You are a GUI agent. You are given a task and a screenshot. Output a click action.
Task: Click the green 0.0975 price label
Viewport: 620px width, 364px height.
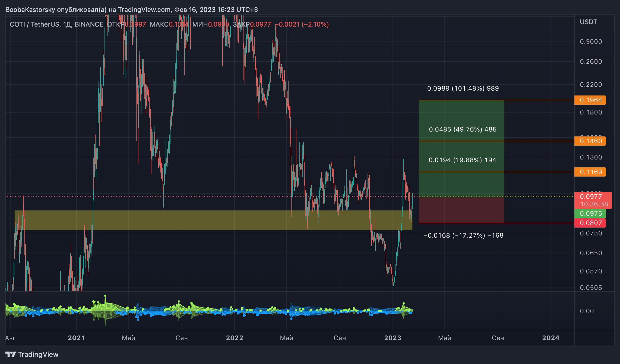pos(590,213)
